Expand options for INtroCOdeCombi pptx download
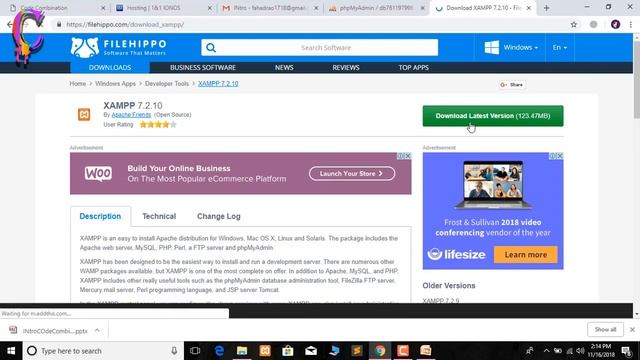This screenshot has width=640, height=360. click(x=97, y=330)
